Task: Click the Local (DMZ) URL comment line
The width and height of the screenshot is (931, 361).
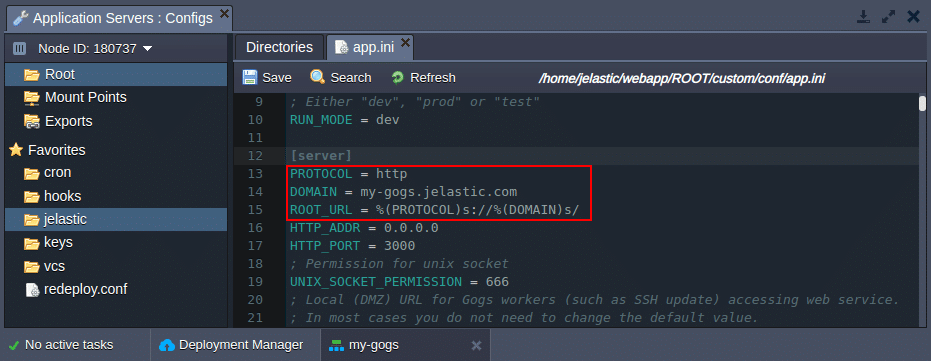Action: coord(594,299)
